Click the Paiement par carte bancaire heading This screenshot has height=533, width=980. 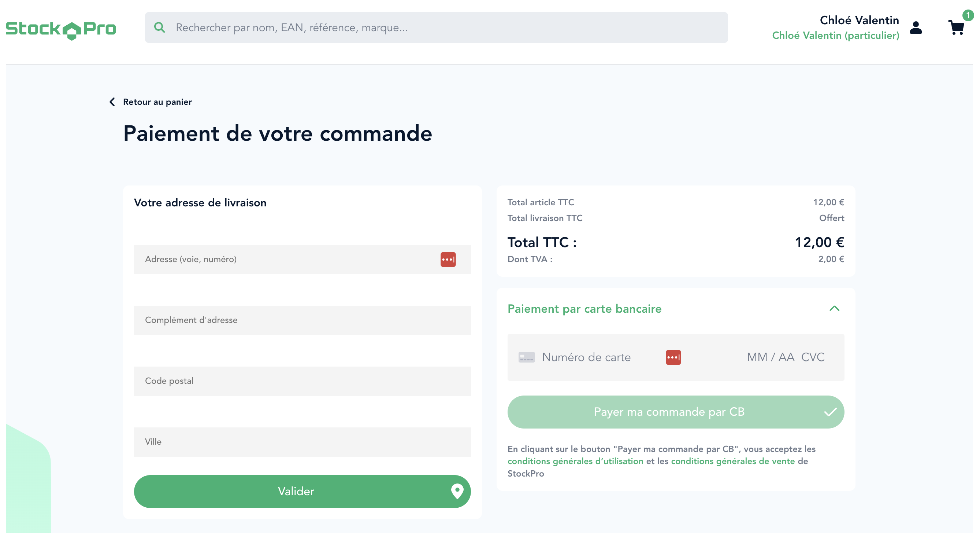(x=584, y=308)
